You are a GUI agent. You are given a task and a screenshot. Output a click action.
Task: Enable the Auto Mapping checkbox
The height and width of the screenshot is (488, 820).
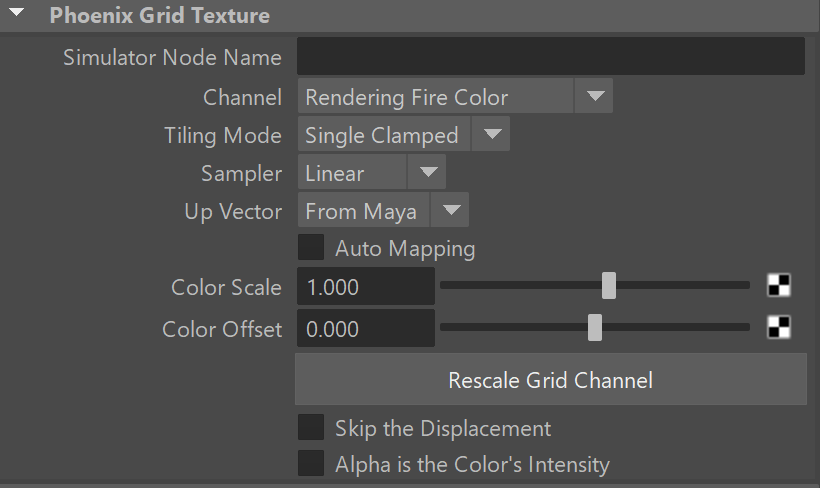[x=311, y=247]
